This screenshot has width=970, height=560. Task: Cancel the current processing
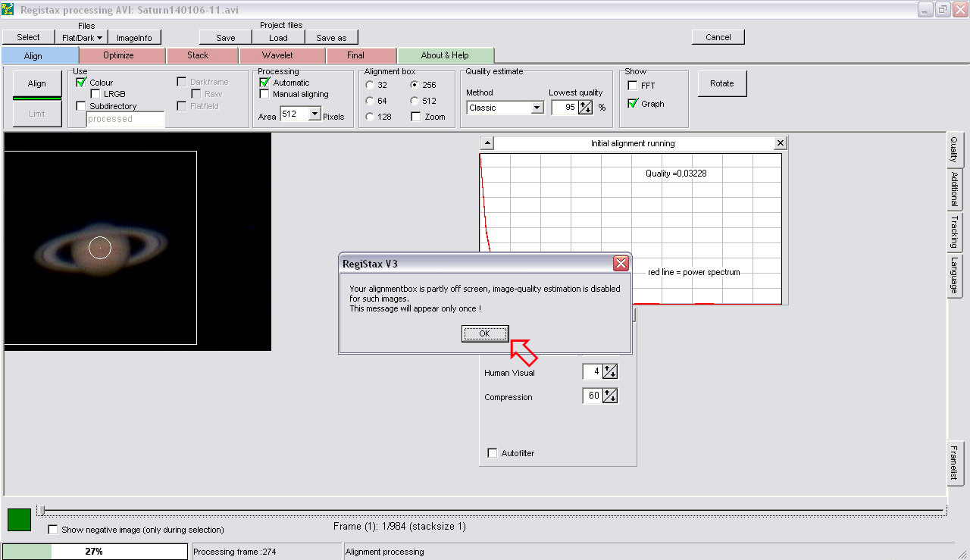click(x=718, y=37)
